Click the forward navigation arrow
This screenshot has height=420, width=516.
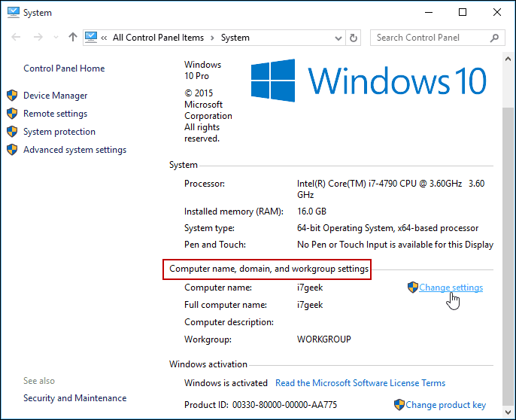[x=38, y=37]
